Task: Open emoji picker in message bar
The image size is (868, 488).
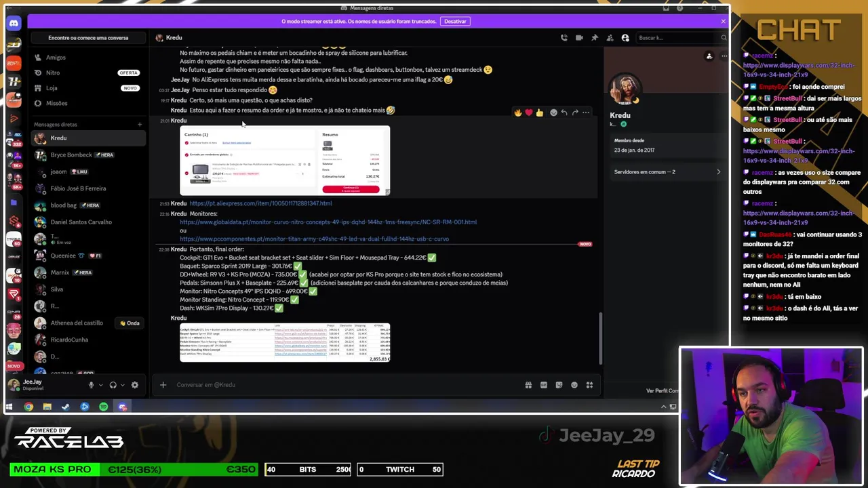Action: (574, 385)
